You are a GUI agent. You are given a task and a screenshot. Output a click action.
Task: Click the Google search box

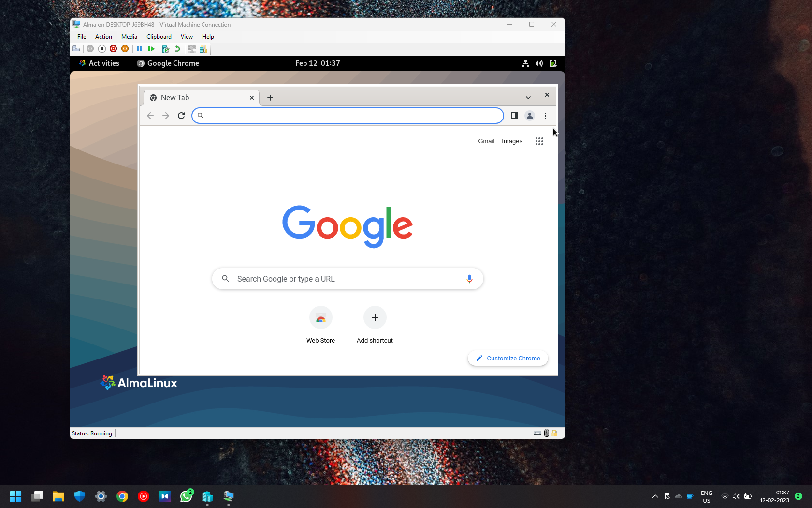click(x=347, y=279)
